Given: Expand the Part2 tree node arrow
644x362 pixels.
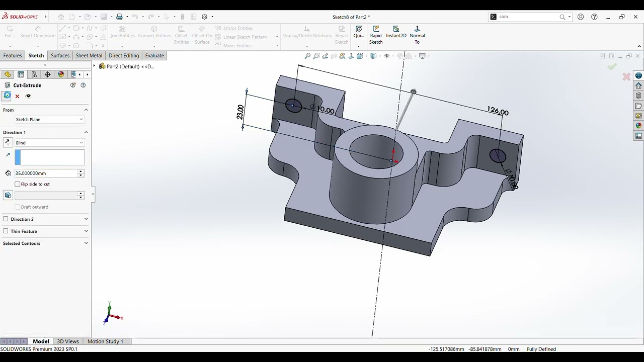Looking at the screenshot, I should pyautogui.click(x=94, y=66).
